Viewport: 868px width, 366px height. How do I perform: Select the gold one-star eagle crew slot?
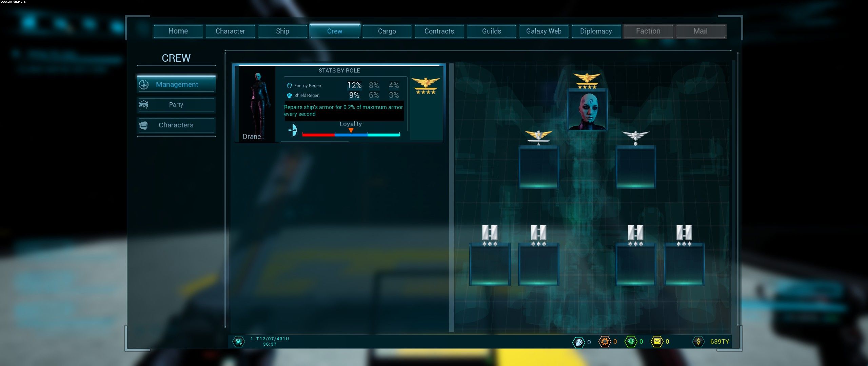538,167
